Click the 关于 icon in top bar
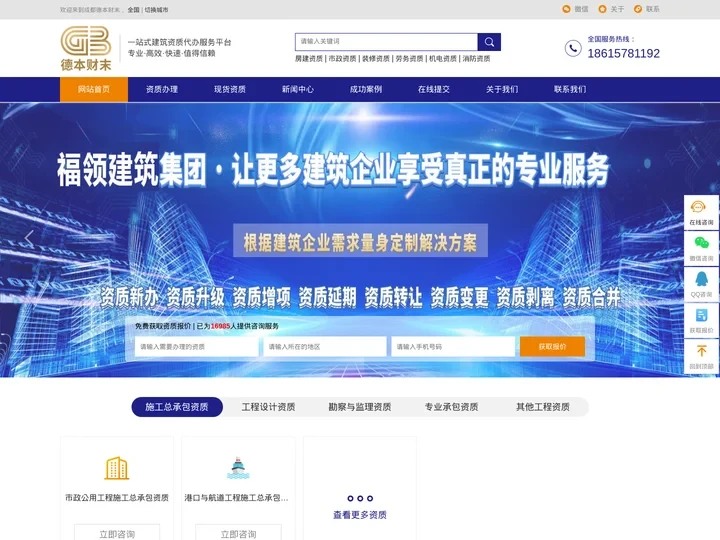The width and height of the screenshot is (720, 540). (602, 9)
